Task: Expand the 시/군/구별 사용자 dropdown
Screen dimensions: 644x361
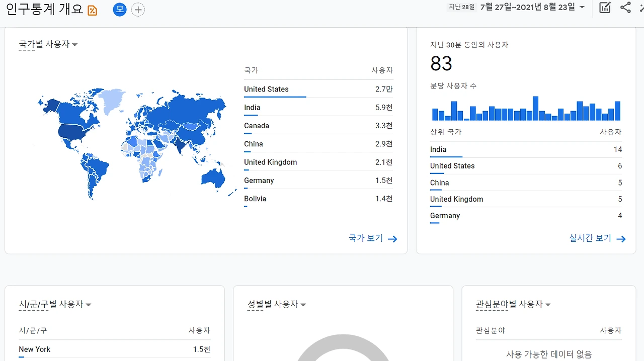Action: pos(55,304)
